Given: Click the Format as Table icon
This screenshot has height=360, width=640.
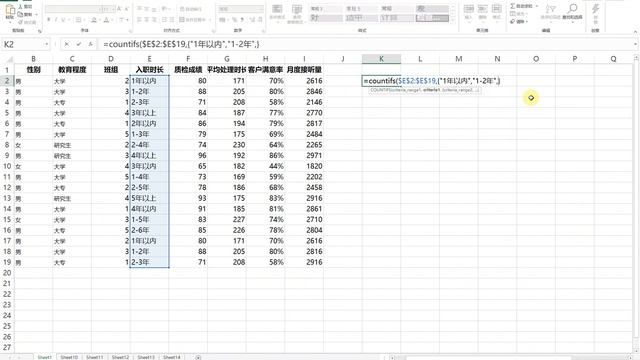Looking at the screenshot, I should point(297,12).
